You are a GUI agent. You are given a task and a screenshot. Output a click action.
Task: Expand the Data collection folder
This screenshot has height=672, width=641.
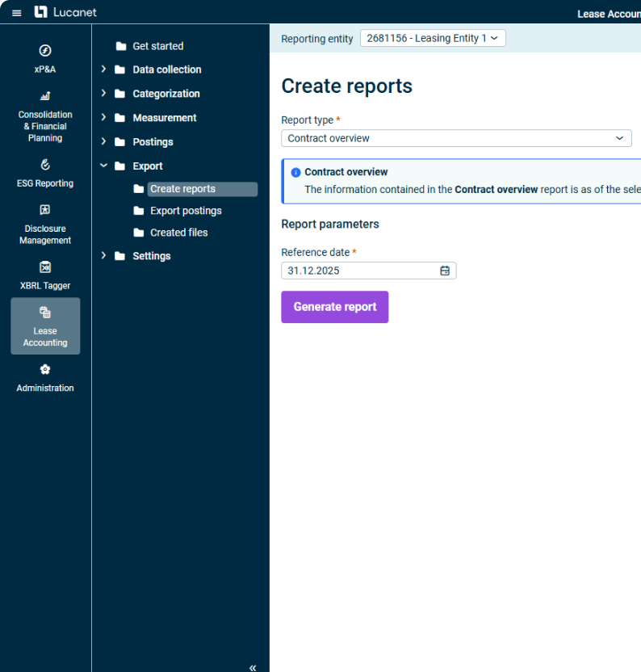[x=103, y=69]
